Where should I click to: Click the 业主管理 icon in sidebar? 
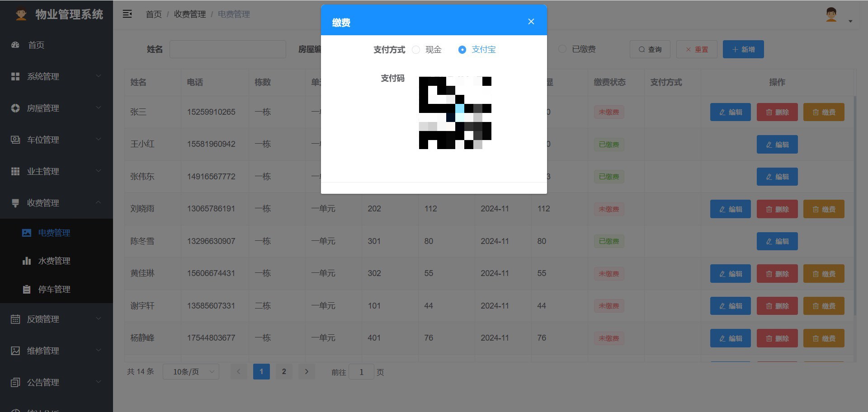pyautogui.click(x=15, y=171)
